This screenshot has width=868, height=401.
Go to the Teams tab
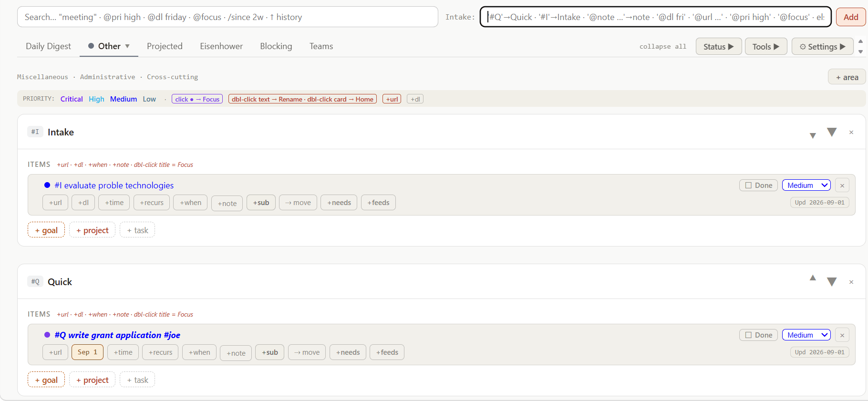coord(321,46)
